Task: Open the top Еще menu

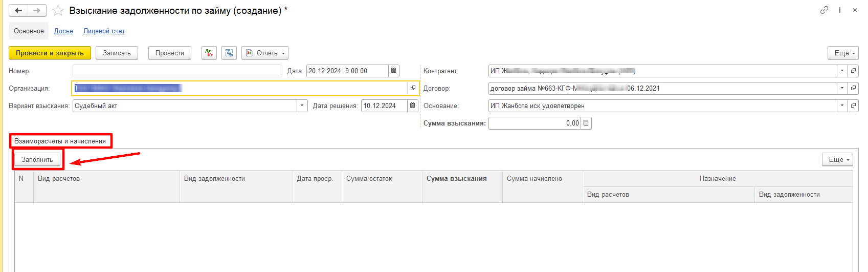Action: (x=843, y=53)
